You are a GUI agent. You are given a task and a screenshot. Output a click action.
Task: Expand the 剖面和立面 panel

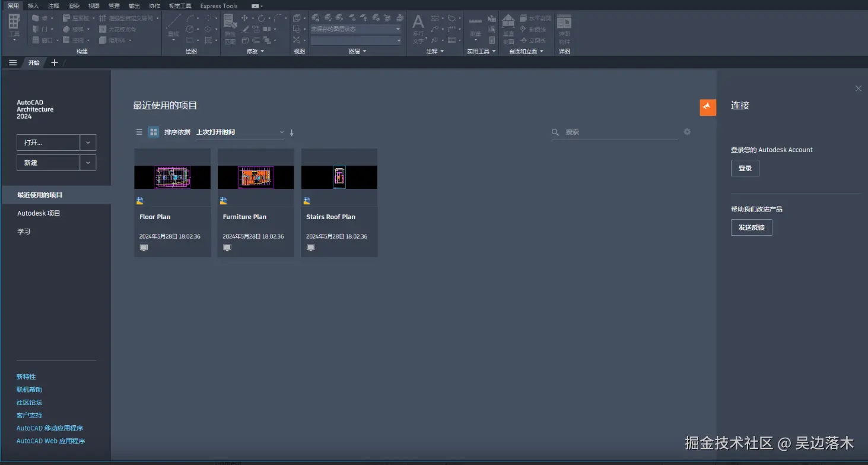click(x=527, y=52)
